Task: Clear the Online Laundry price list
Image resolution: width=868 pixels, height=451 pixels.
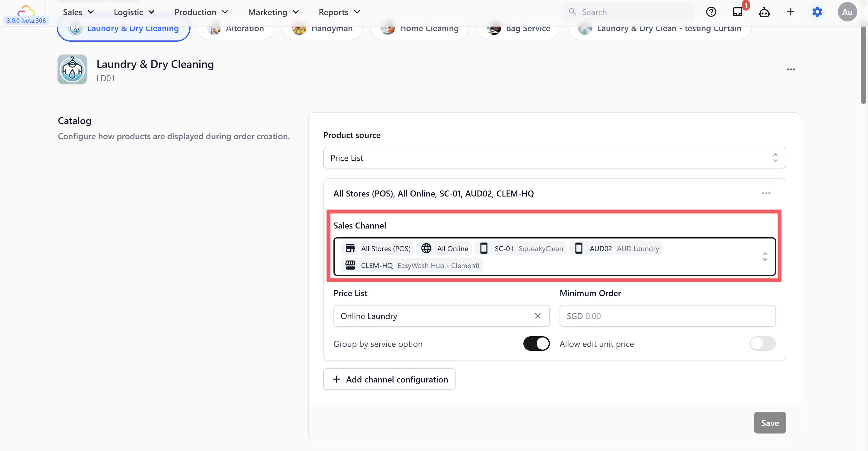Action: pyautogui.click(x=538, y=316)
